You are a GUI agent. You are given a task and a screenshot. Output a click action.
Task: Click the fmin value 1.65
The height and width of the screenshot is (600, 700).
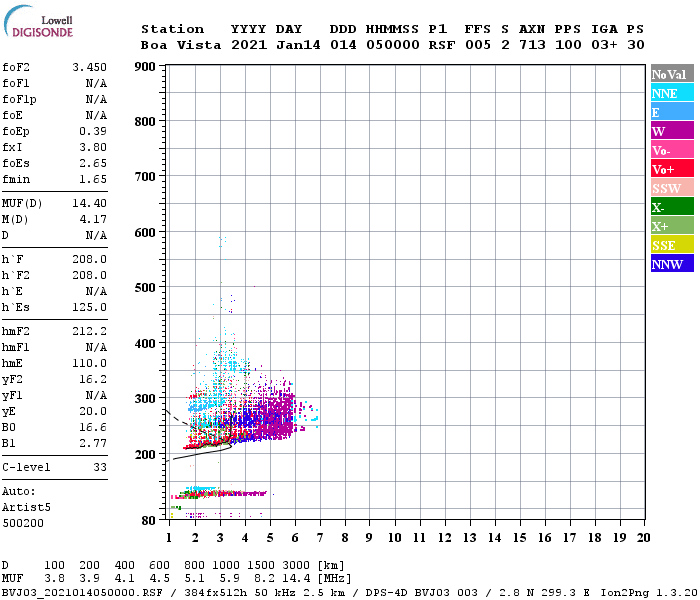(x=93, y=179)
